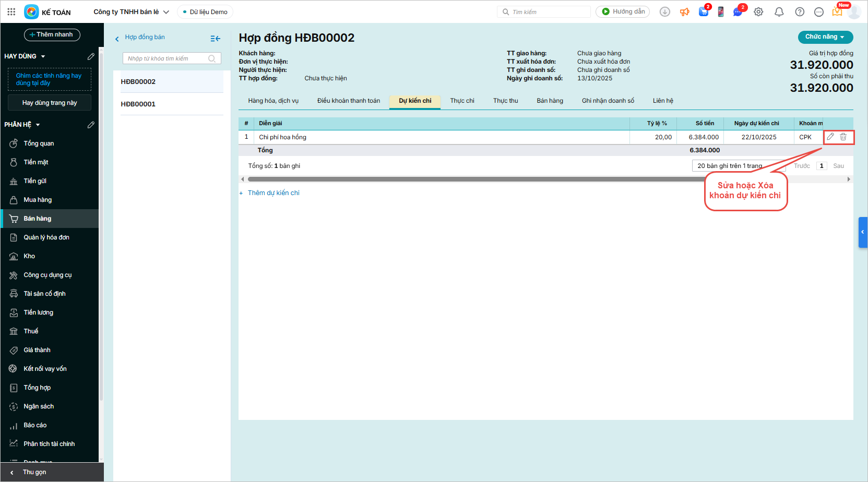Open the settings gear icon
Screen dimensions: 868x482
(758, 12)
